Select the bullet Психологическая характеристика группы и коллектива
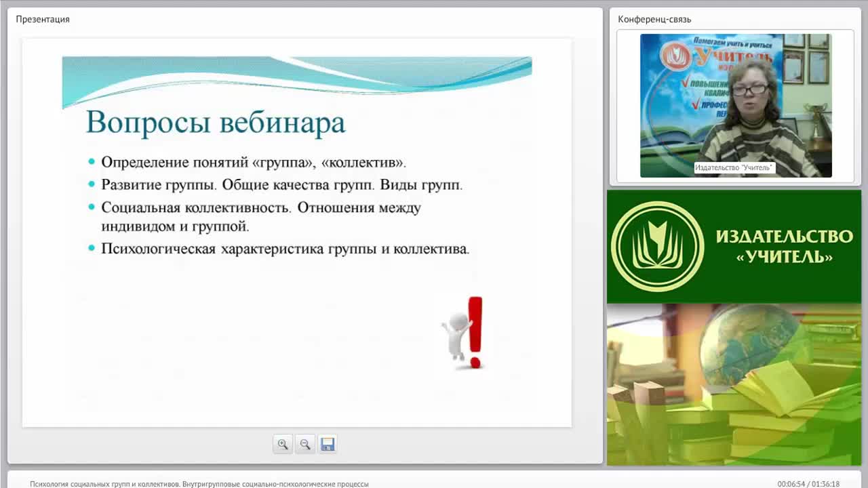The height and width of the screenshot is (488, 868). [285, 249]
